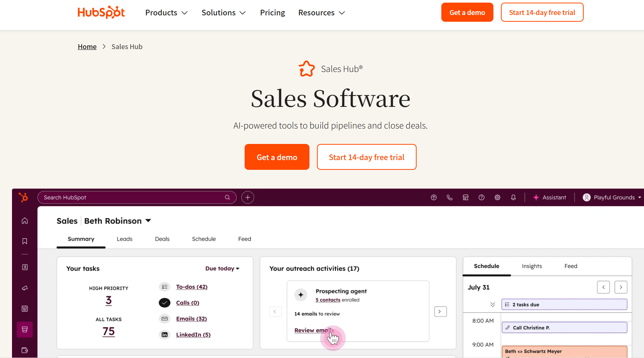The image size is (644, 358).
Task: Click the bookmark icon in sidebar
Action: [25, 241]
